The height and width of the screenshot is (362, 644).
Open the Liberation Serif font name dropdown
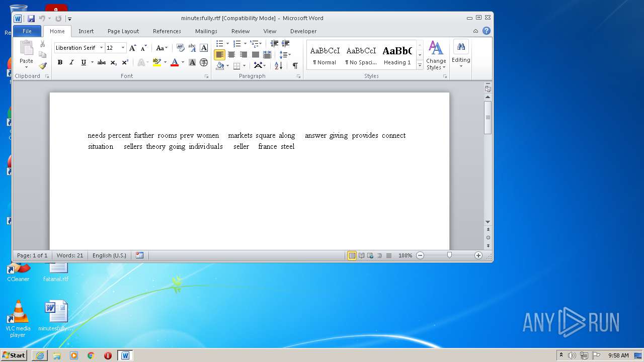pyautogui.click(x=101, y=48)
